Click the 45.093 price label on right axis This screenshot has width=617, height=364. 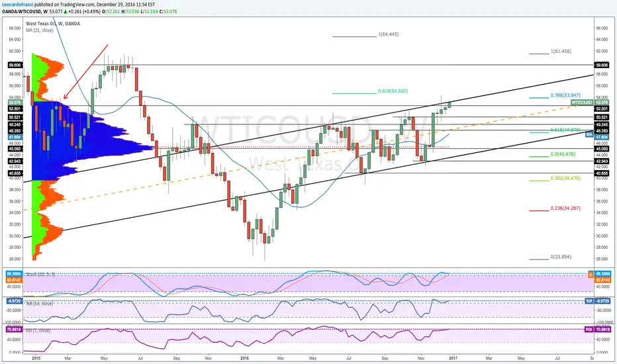602,149
